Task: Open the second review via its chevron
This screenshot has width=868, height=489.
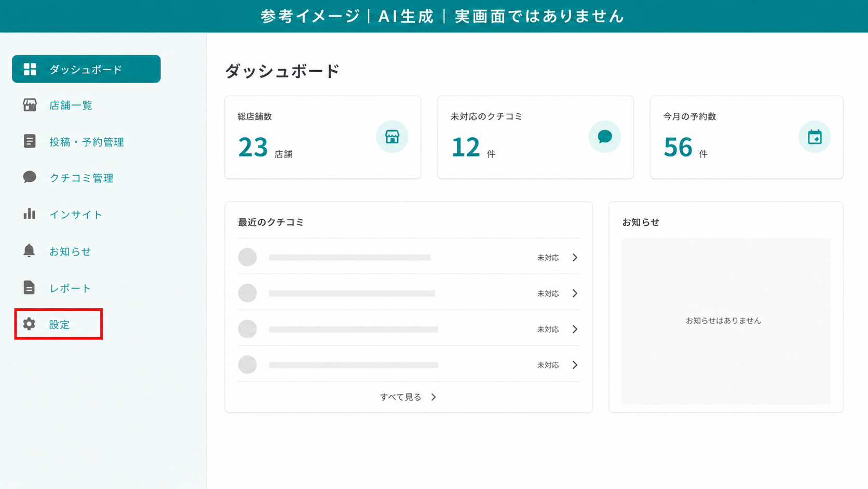Action: pos(575,293)
